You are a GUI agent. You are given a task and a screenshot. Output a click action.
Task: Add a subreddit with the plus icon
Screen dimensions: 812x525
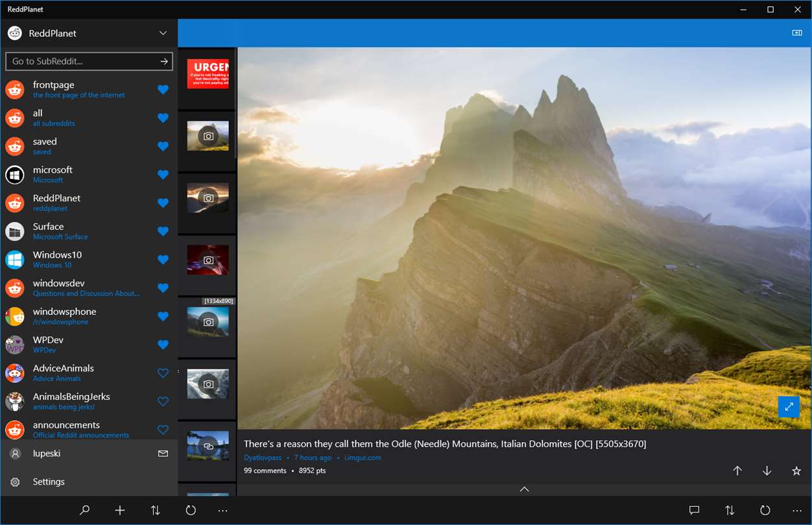tap(120, 511)
